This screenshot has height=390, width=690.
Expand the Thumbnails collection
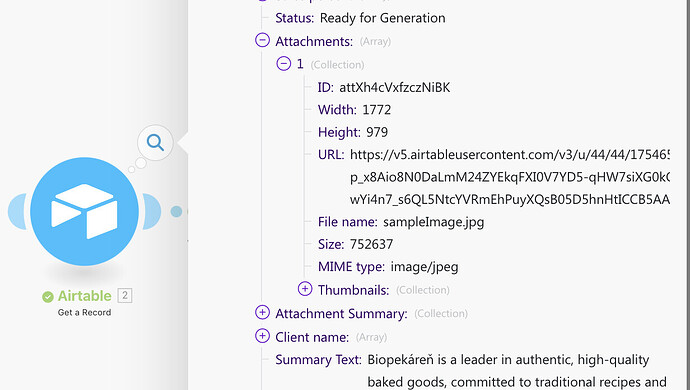coord(305,289)
